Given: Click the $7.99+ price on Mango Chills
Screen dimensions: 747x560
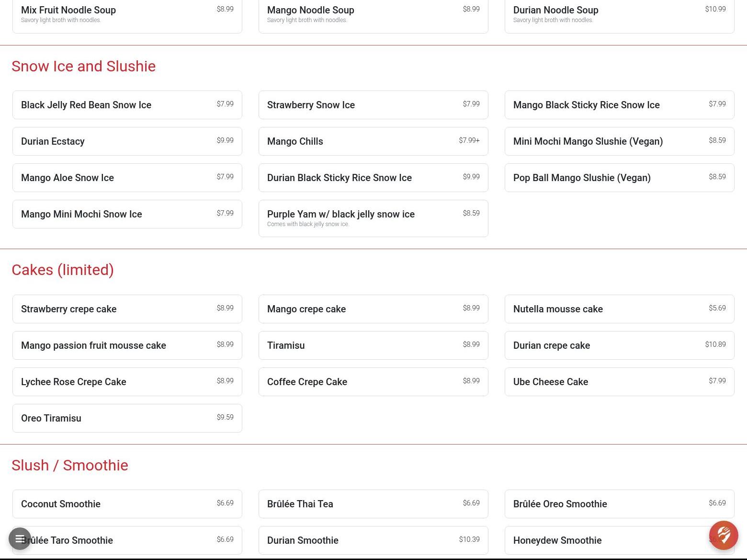Looking at the screenshot, I should 469,140.
